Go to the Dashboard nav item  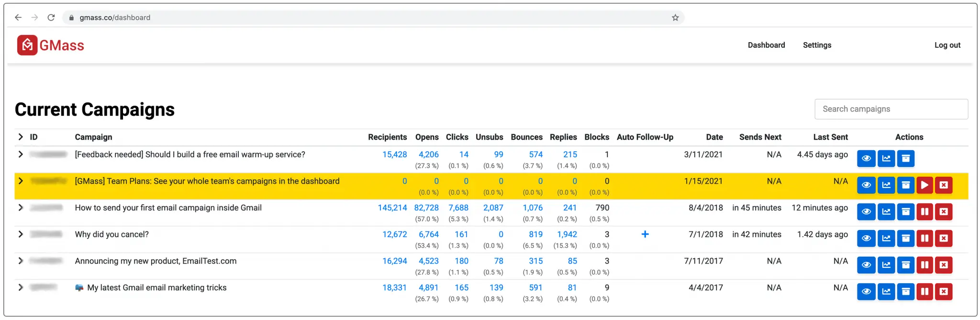pyautogui.click(x=766, y=45)
